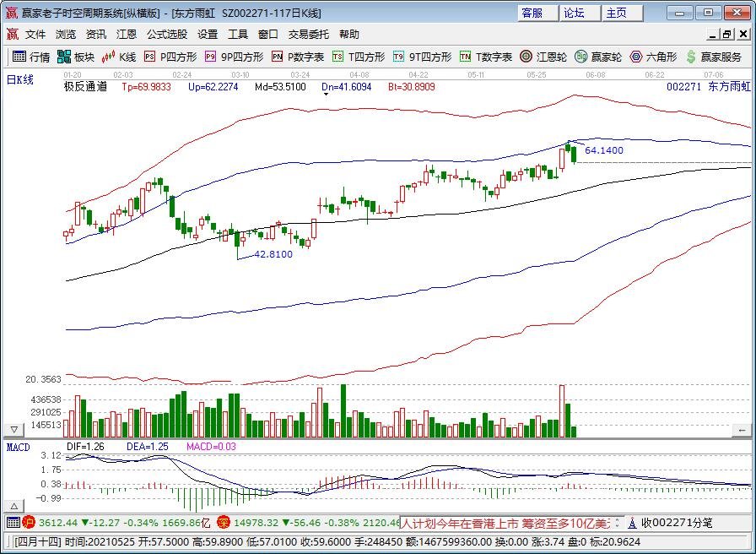756x554 pixels.
Task: Open the P四方形 tool
Action: point(171,57)
